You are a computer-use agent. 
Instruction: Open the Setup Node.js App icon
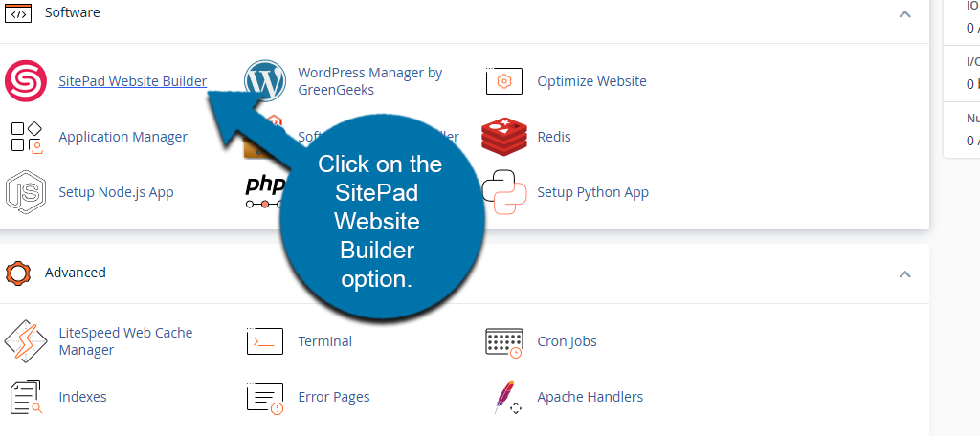pyautogui.click(x=26, y=192)
